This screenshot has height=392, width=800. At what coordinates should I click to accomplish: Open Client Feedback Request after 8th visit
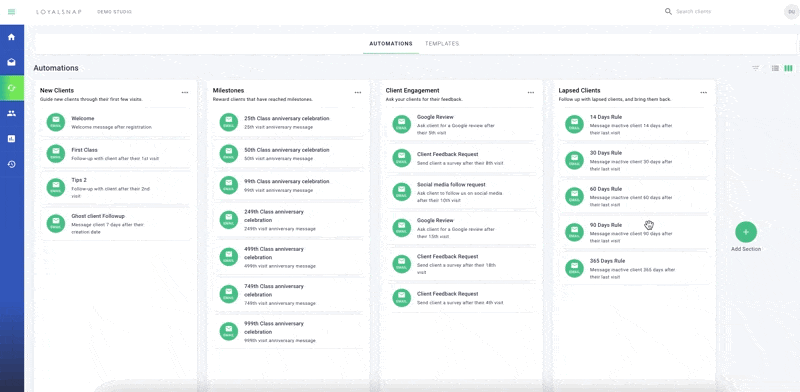[462, 158]
